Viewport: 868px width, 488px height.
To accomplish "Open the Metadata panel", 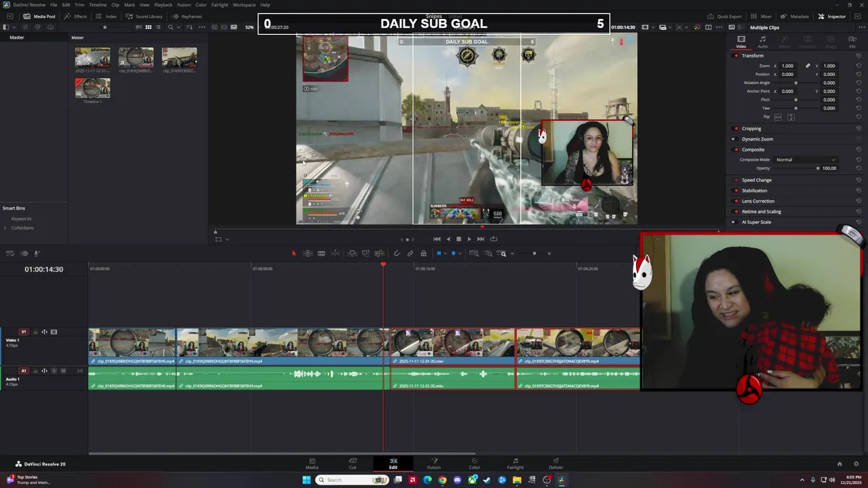I will (795, 16).
